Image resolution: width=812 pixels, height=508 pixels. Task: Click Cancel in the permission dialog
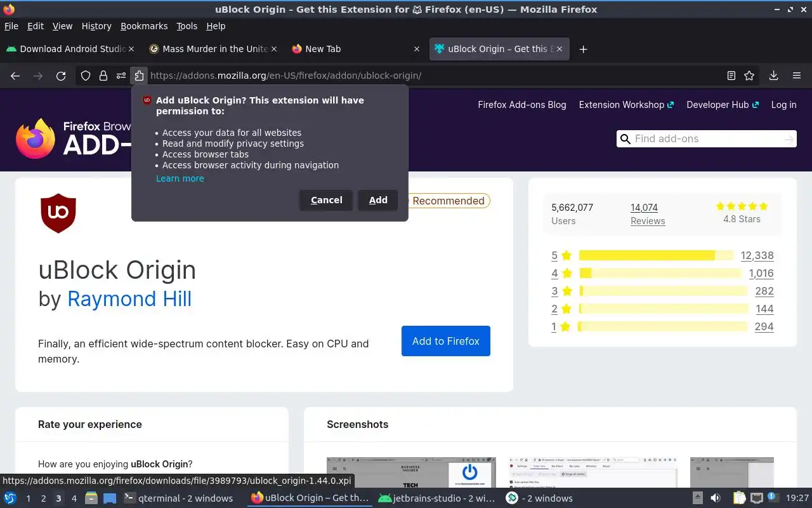coord(327,200)
